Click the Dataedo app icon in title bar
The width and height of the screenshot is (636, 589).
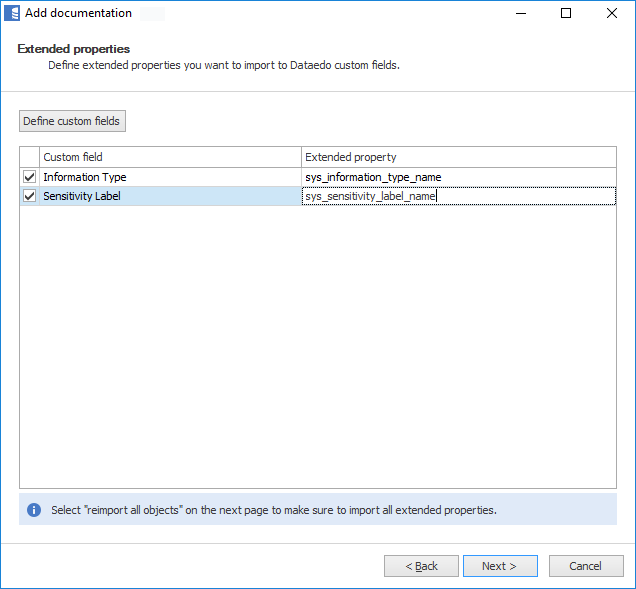[x=13, y=13]
